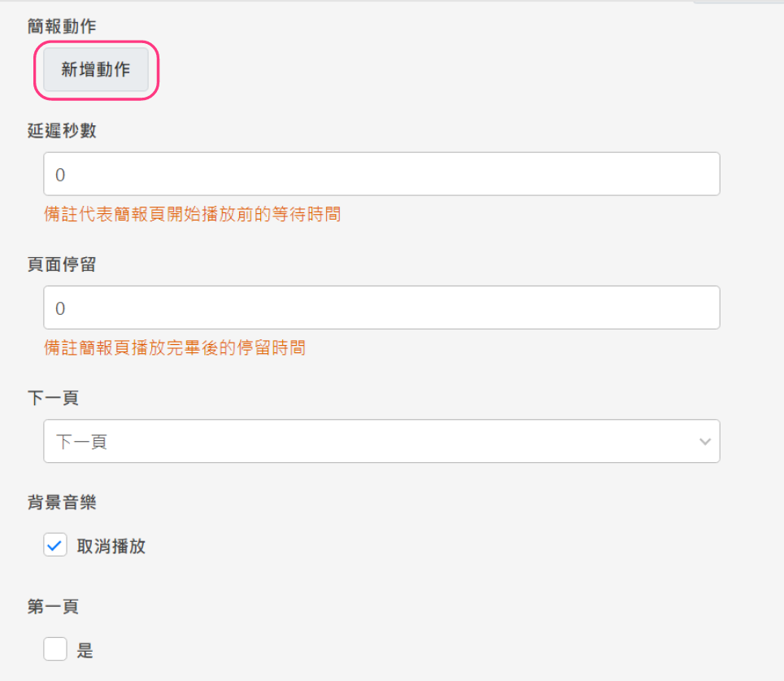Focus the 延遲秒數 input field
784x681 pixels.
tap(381, 174)
